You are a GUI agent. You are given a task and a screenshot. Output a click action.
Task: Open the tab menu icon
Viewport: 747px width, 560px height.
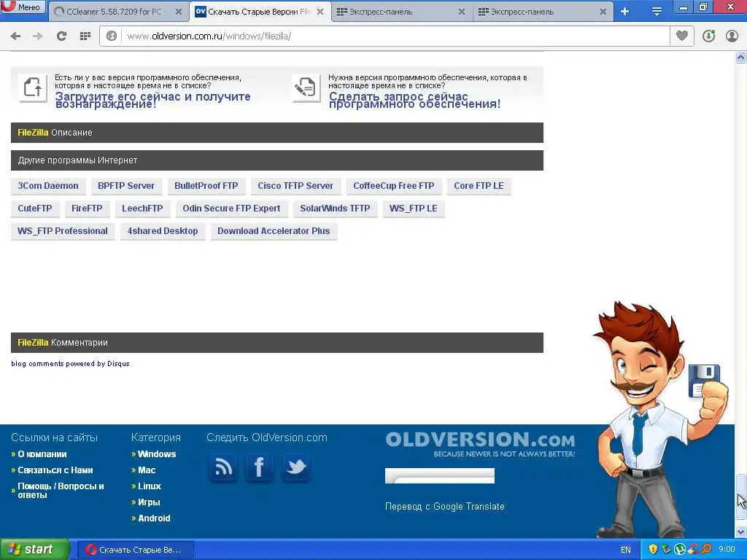point(657,12)
